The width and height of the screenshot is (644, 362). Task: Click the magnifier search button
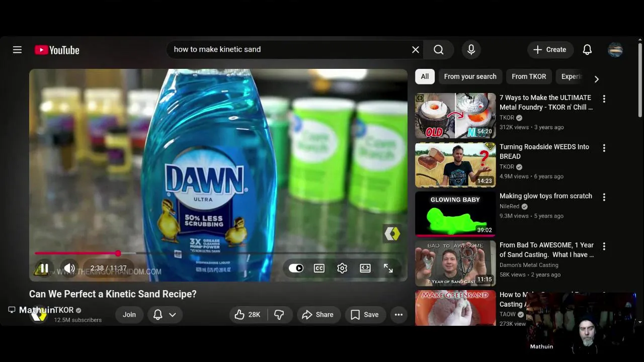point(439,50)
